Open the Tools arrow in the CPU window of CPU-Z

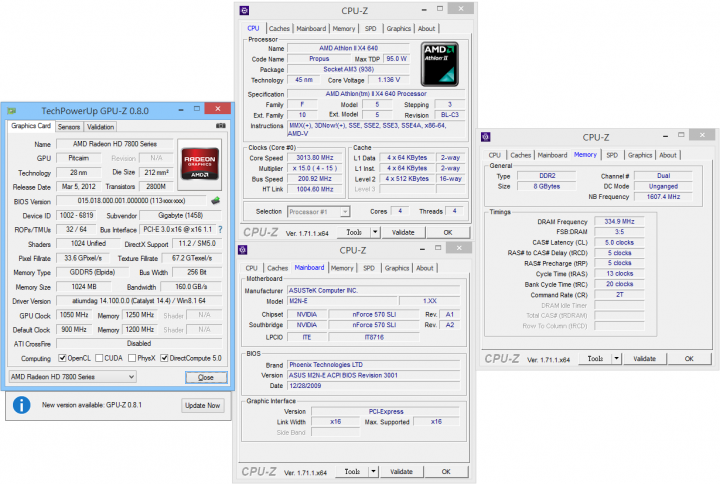click(375, 232)
